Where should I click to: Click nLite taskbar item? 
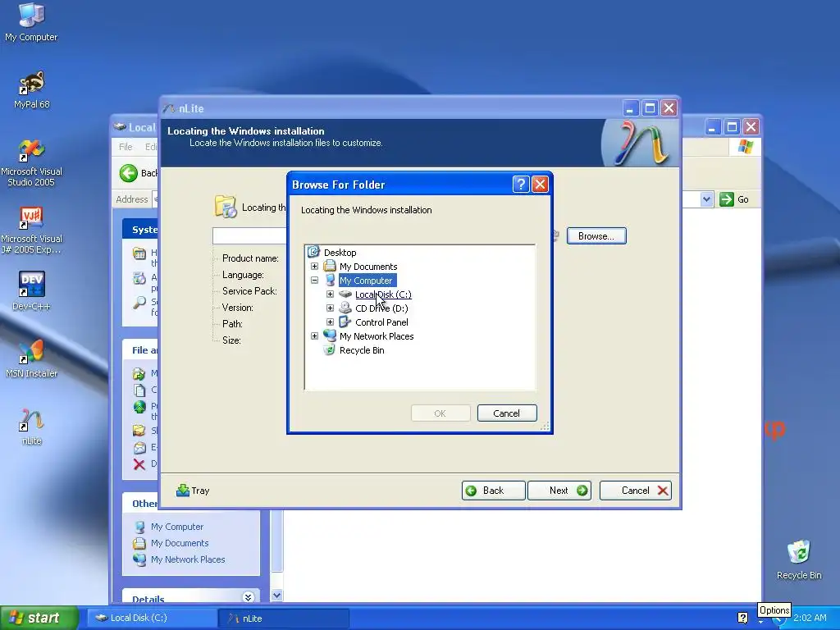coord(283,618)
